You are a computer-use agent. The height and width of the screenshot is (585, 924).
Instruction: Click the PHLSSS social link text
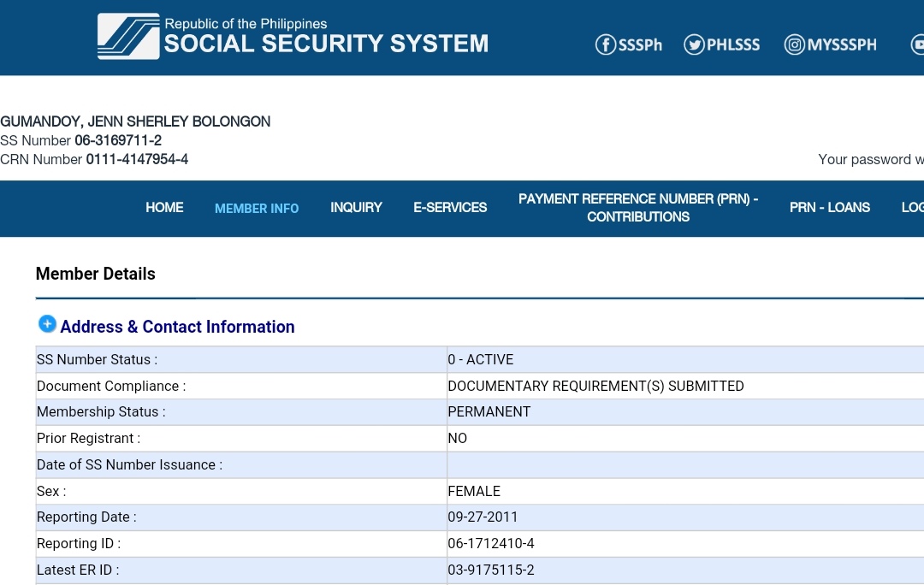[x=733, y=45]
